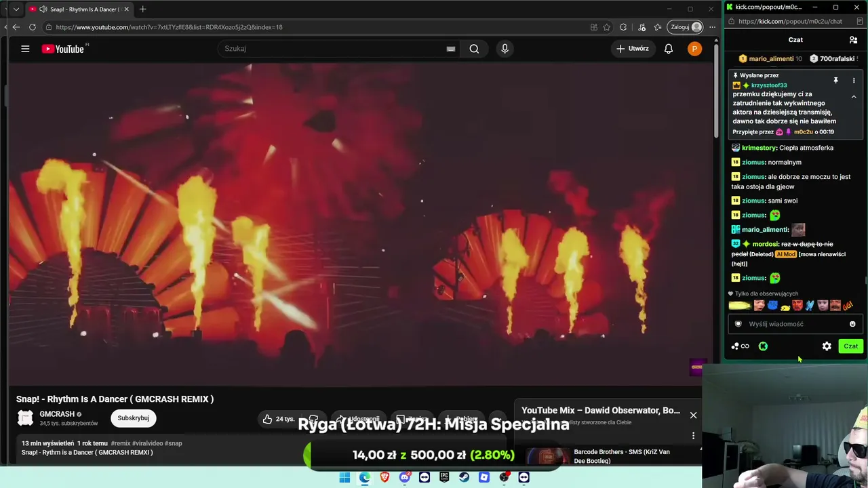Image resolution: width=868 pixels, height=488 pixels.
Task: Click mordosi username in chat
Action: pos(765,244)
